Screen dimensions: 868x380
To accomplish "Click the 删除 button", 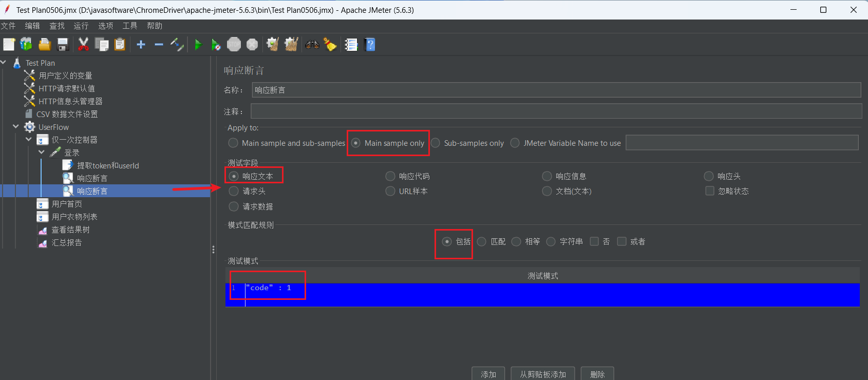I will tap(597, 374).
